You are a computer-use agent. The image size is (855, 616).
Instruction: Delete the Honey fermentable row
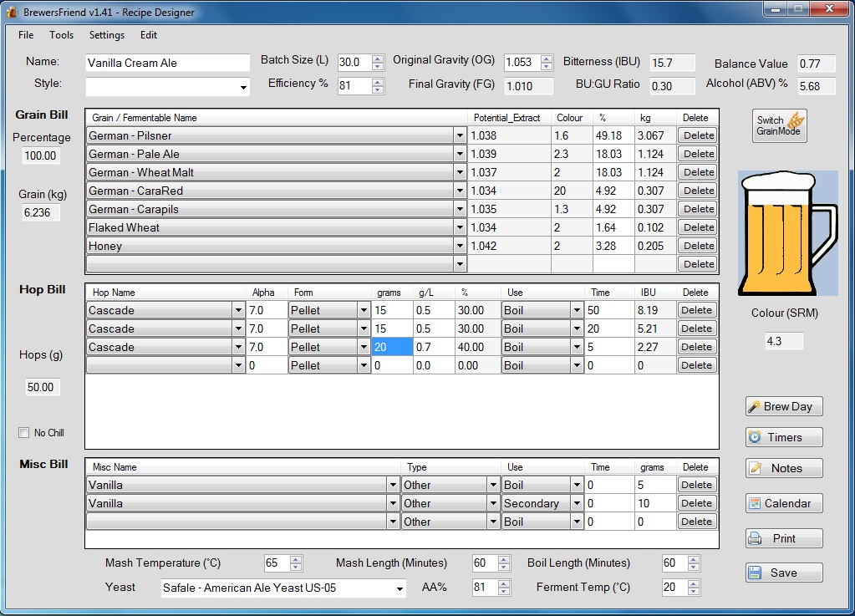[698, 246]
